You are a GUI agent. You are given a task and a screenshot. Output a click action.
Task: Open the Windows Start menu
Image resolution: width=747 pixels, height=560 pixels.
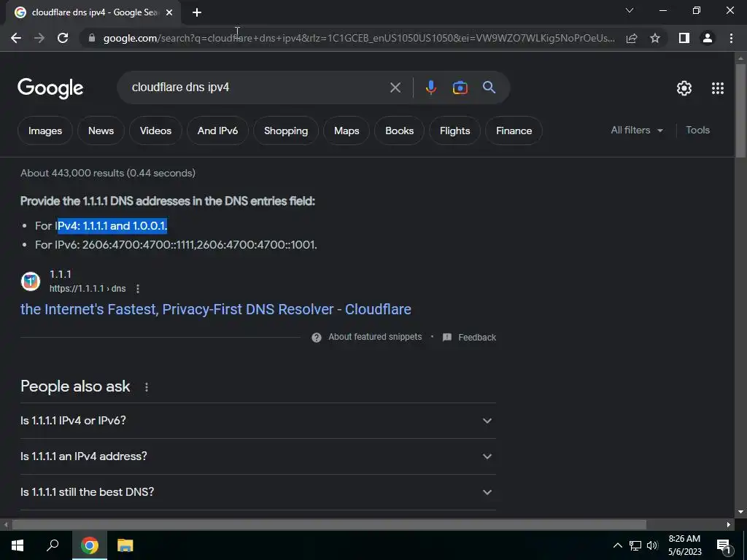(x=18, y=545)
